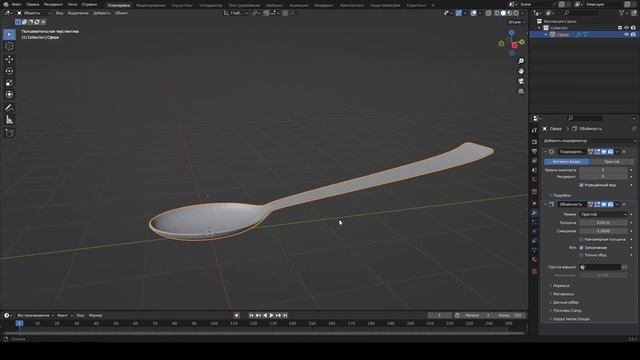Open the Scene properties tab
Viewport: 640px width, 360px height.
pyautogui.click(x=534, y=170)
